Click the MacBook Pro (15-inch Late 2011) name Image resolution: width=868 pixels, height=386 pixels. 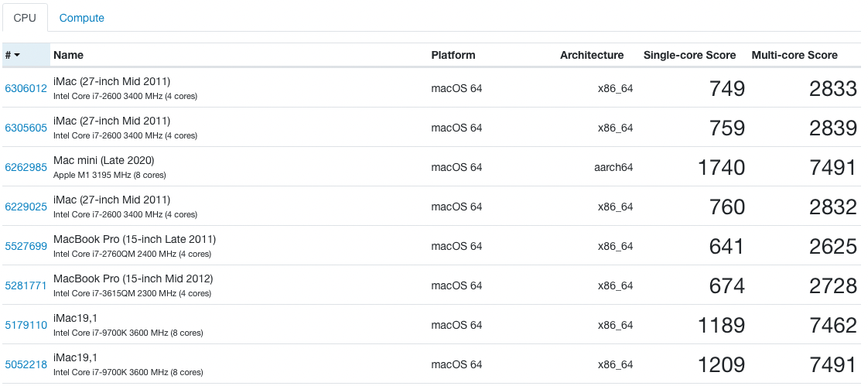[134, 239]
